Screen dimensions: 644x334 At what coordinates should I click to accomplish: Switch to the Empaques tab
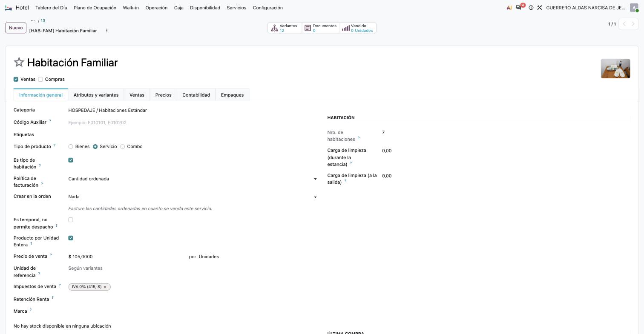pyautogui.click(x=232, y=95)
